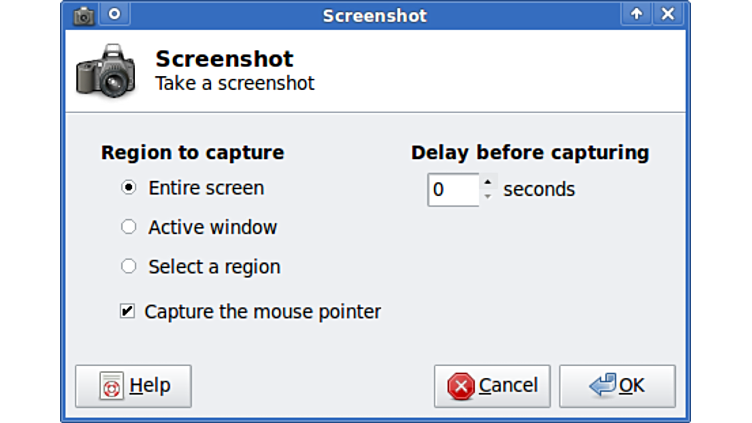Click the Capture the mouse pointer label
This screenshot has width=752, height=423.
pos(263,312)
